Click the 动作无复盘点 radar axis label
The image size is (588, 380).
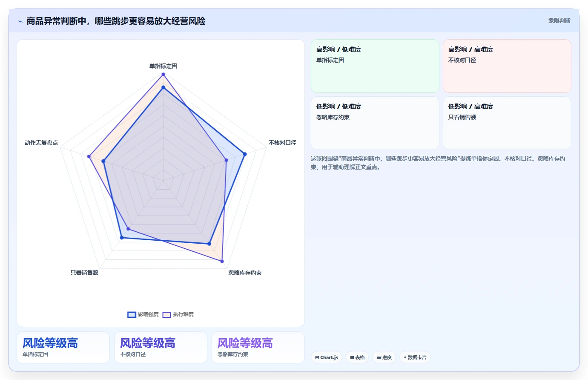point(41,143)
